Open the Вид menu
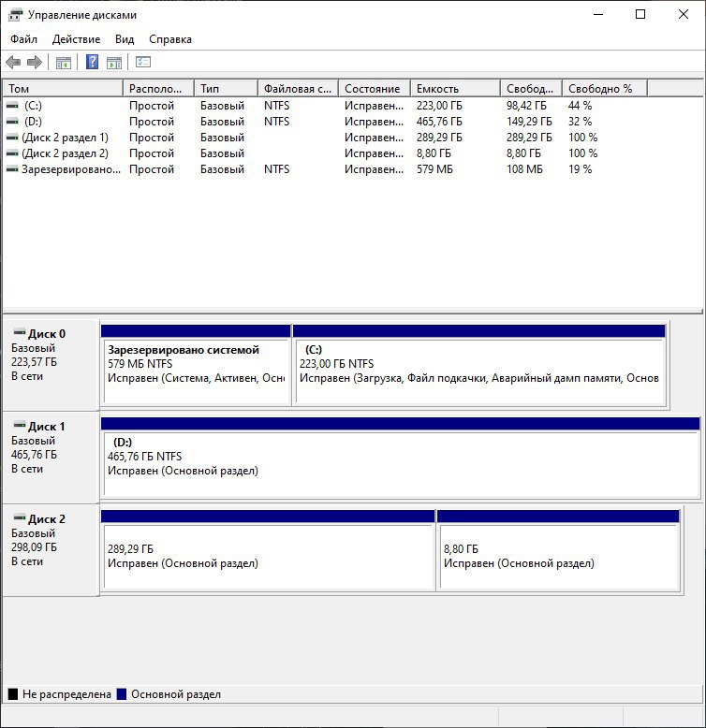 (x=125, y=39)
